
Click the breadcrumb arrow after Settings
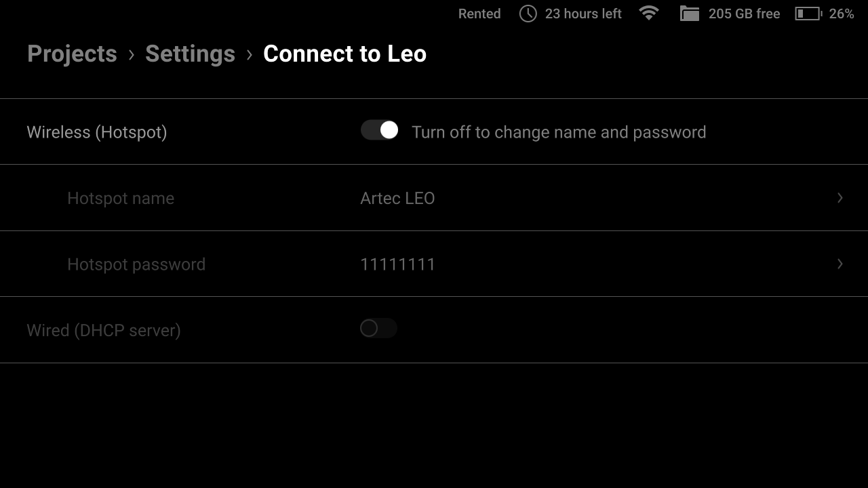tap(250, 54)
